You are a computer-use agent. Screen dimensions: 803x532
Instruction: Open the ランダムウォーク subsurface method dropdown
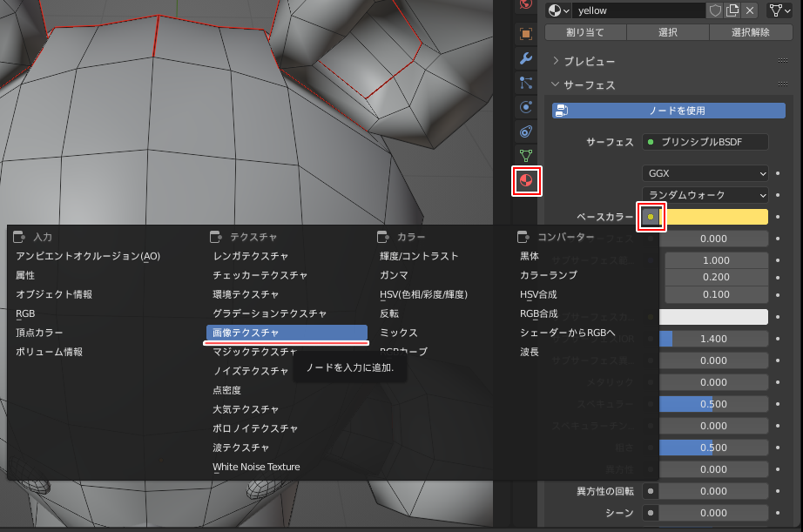tap(705, 195)
